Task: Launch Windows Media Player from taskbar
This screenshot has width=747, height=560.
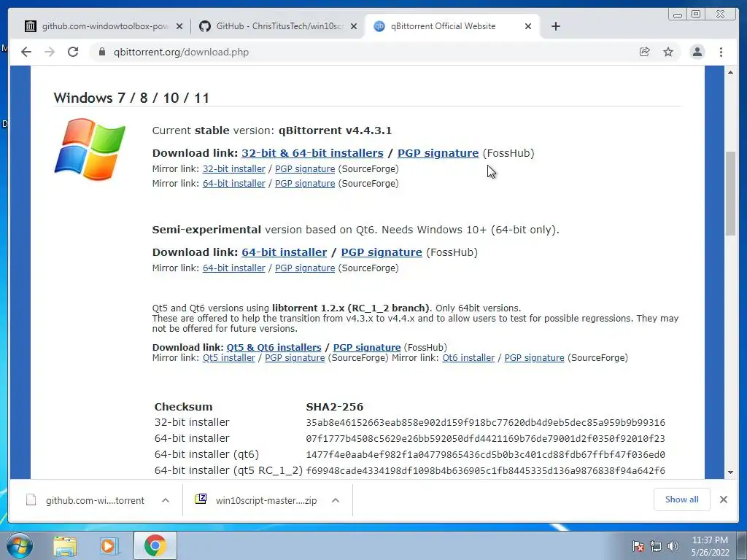Action: [x=109, y=546]
